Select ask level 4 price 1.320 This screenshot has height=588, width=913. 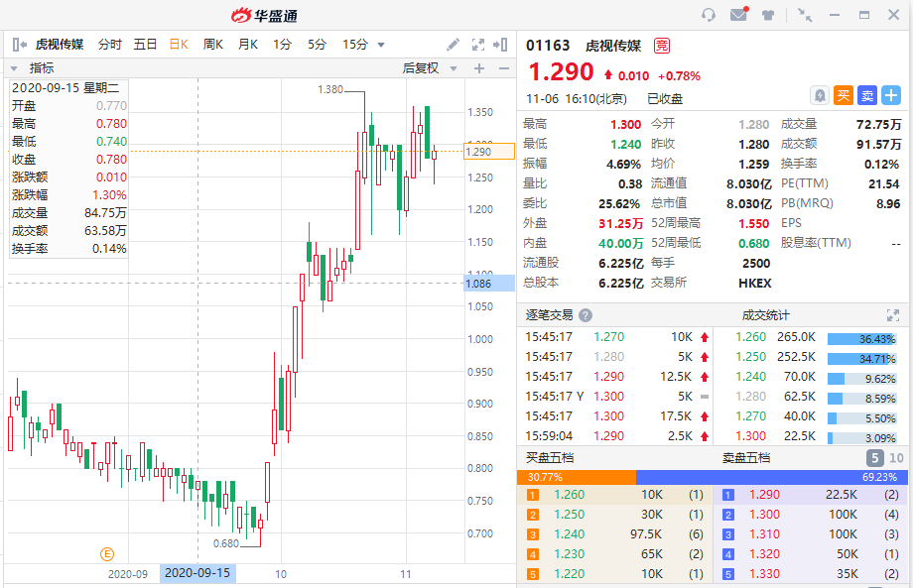[764, 554]
